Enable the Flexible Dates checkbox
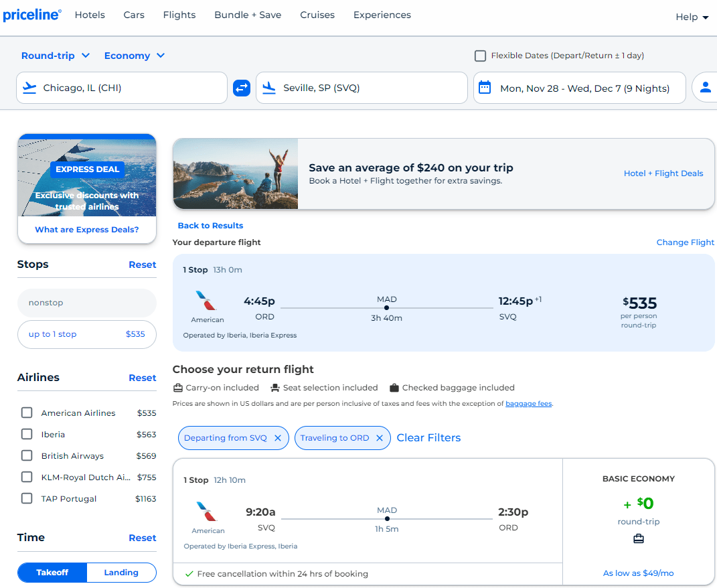Viewport: 717px width, 588px height. 480,56
